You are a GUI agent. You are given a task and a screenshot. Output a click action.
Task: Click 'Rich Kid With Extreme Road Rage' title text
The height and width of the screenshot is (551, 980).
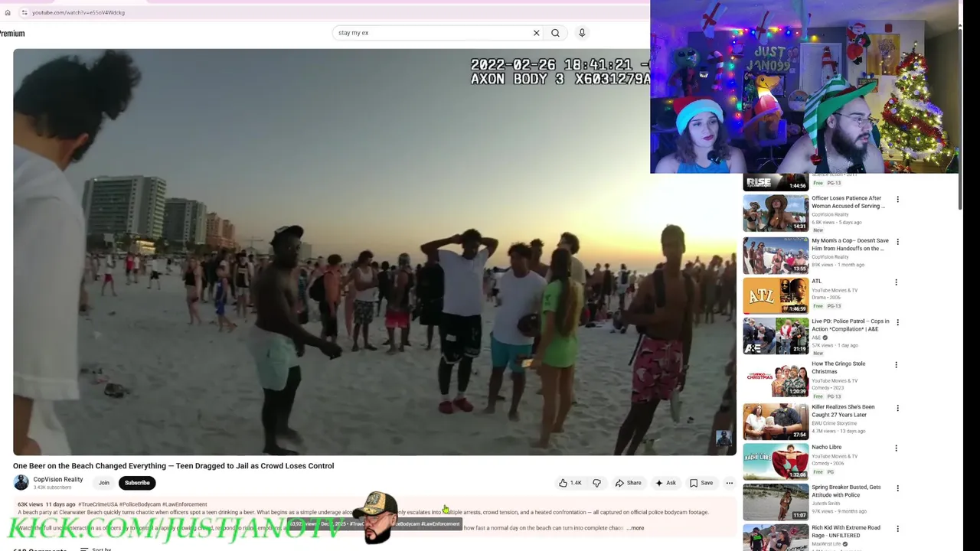(x=845, y=531)
